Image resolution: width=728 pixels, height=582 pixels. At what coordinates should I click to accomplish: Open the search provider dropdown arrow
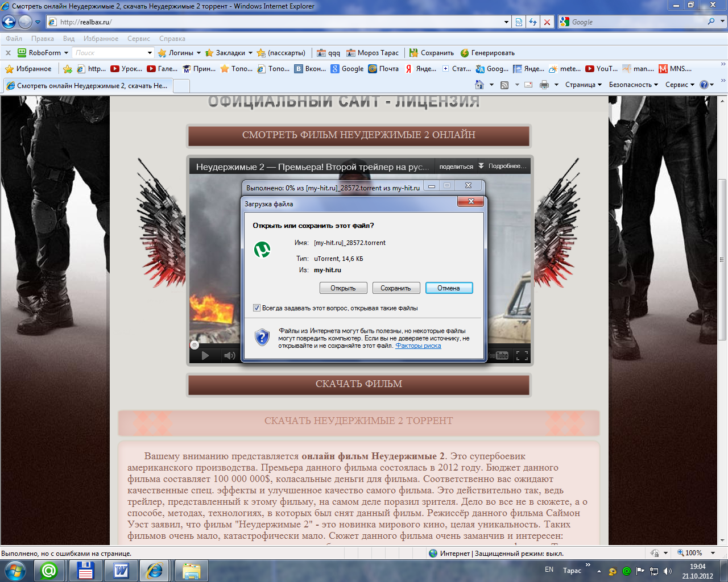click(x=723, y=22)
